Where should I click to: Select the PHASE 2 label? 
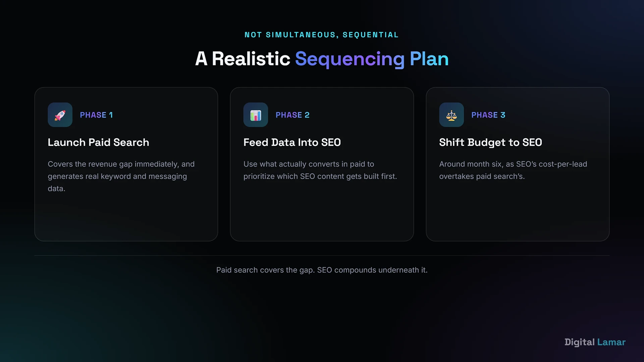tap(292, 115)
